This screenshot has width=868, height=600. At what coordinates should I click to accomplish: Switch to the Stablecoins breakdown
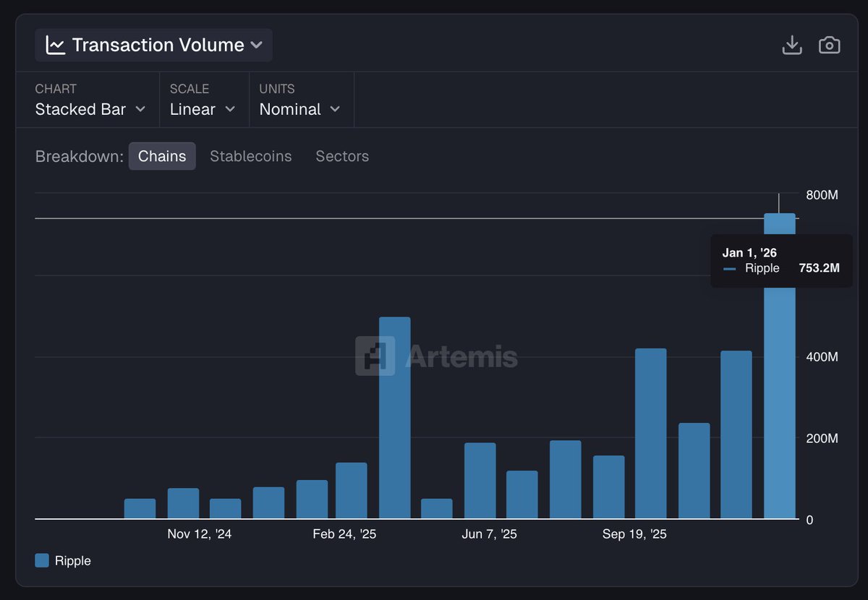[250, 156]
